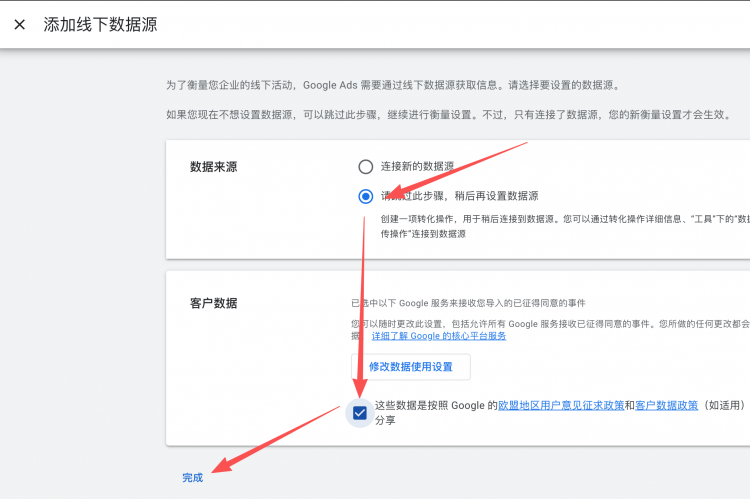Click the 连接新的数据源 option label text
Viewport: 750px width, 499px height.
pos(417,166)
